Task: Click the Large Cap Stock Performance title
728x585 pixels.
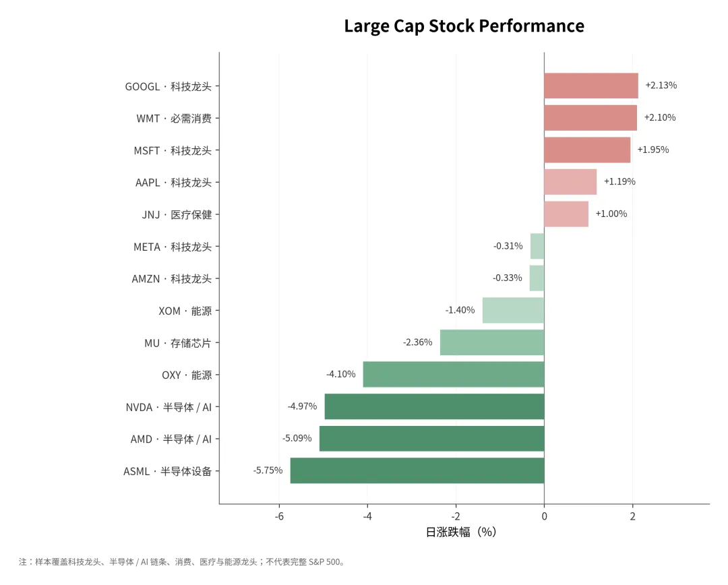Action: pos(464,26)
